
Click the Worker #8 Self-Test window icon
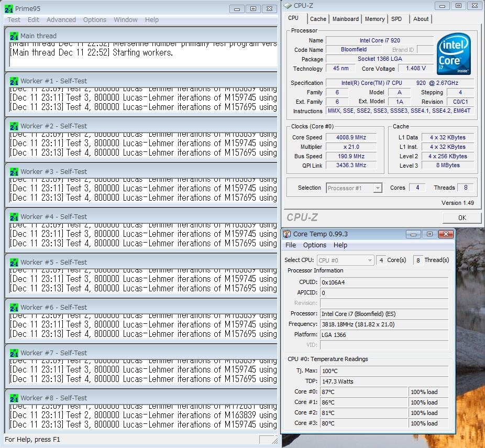(14, 398)
